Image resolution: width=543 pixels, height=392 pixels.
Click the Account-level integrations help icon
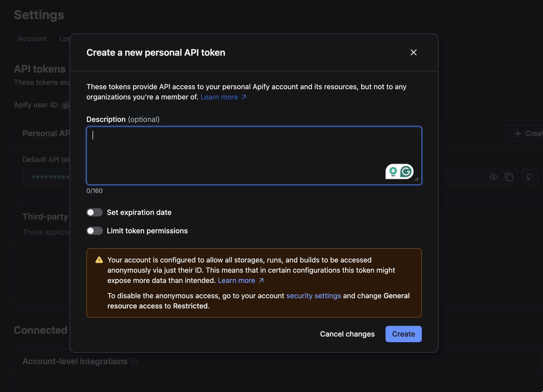tap(134, 361)
